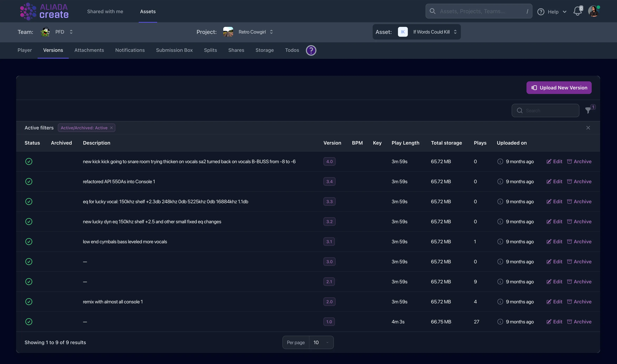Click the green status check for version 3.4

coord(29,181)
